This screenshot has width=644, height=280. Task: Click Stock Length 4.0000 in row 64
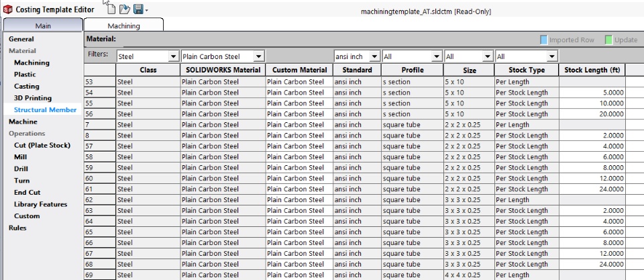tap(592, 221)
